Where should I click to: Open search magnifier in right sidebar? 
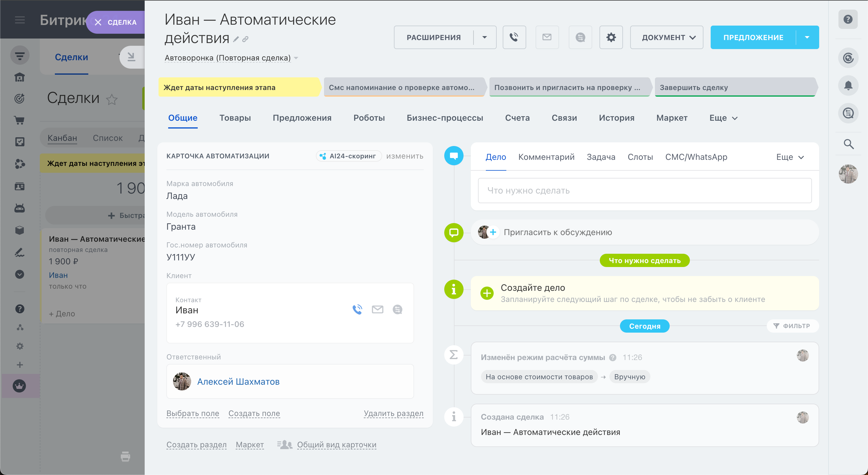click(x=848, y=144)
